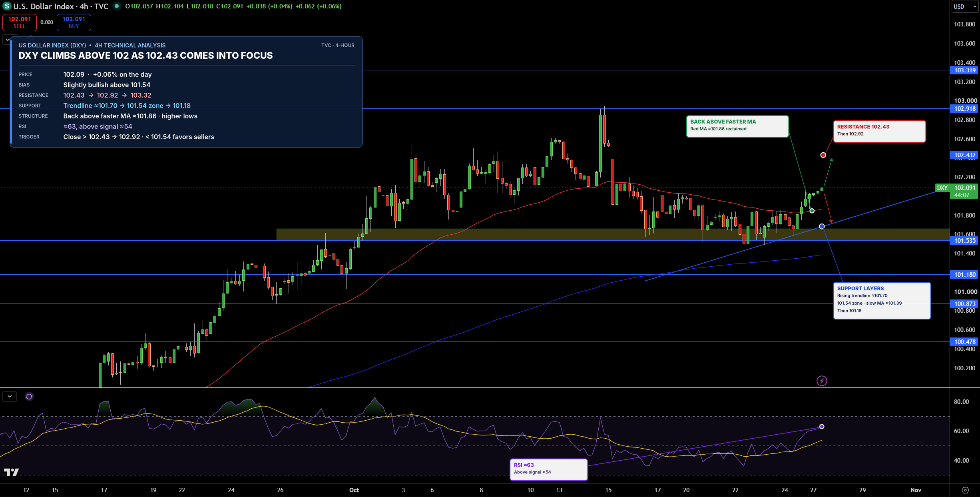
Task: Open the chart settings gear icon
Action: [x=965, y=490]
